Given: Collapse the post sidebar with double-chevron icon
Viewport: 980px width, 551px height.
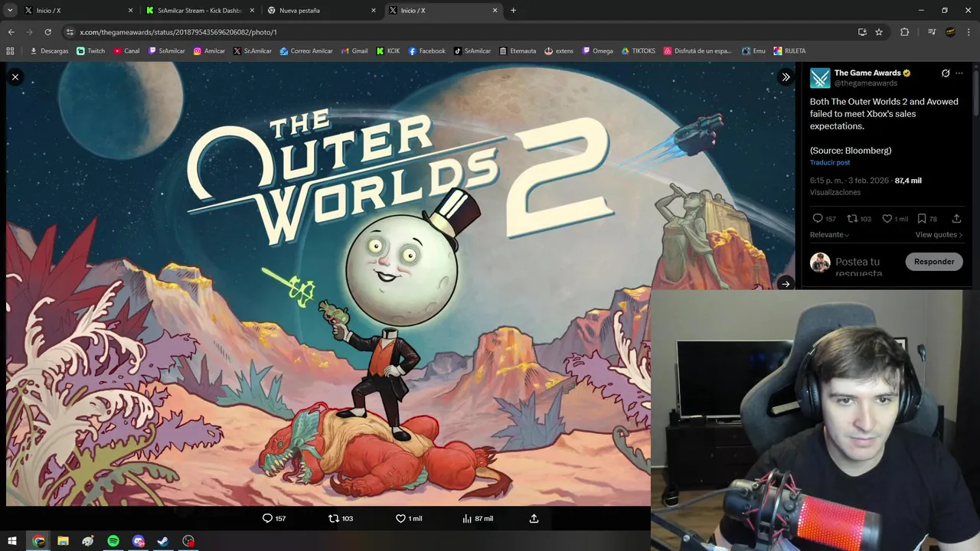Looking at the screenshot, I should [786, 77].
